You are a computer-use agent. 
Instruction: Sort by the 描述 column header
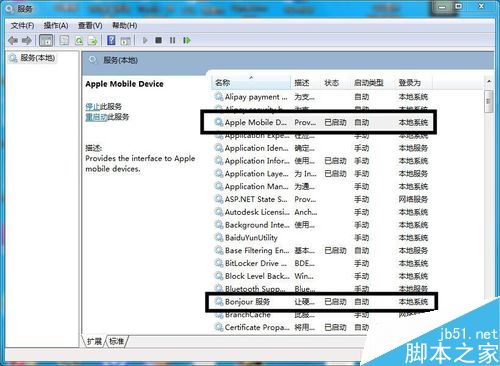tap(306, 83)
